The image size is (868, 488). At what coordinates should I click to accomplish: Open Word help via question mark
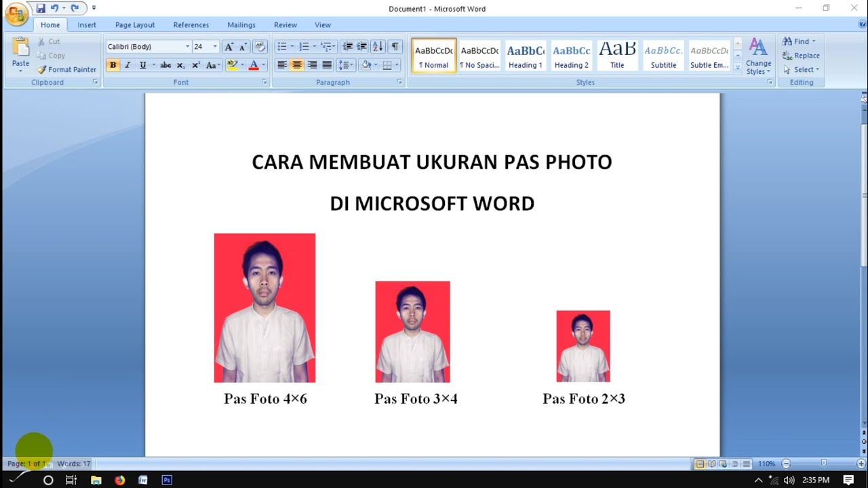(x=861, y=24)
